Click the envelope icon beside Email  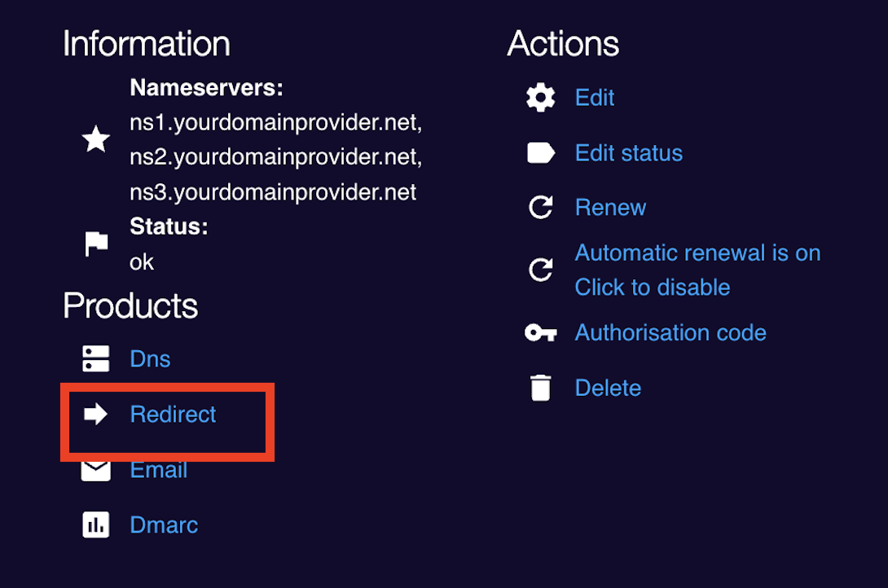coord(95,471)
